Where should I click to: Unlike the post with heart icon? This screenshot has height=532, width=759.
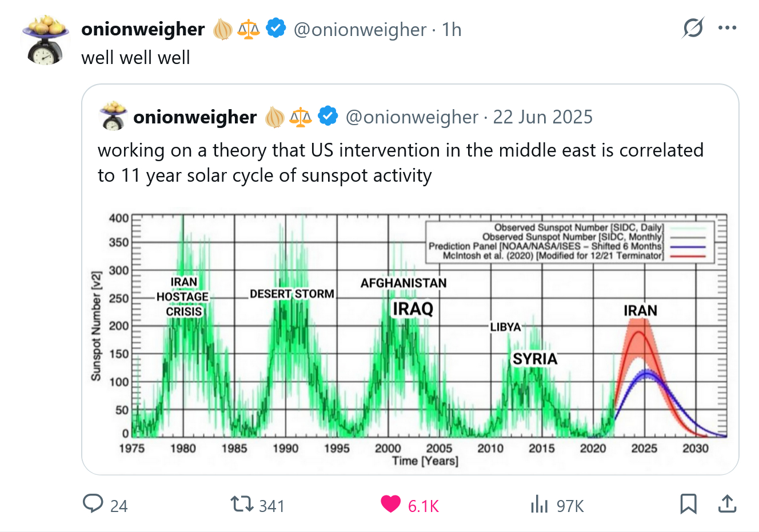[391, 504]
